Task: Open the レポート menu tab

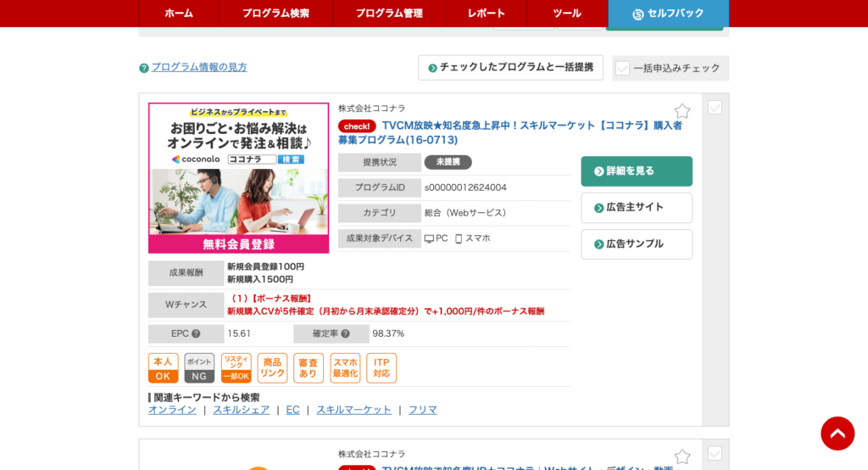Action: [x=486, y=14]
